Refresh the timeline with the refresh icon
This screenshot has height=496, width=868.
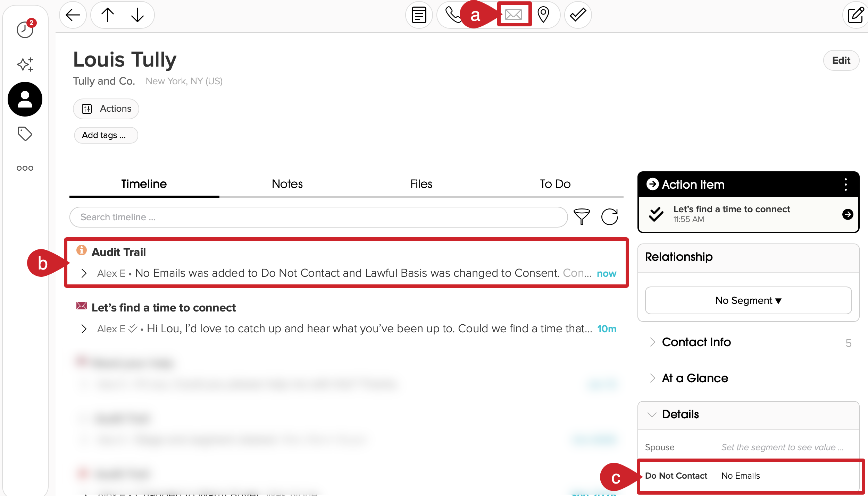pyautogui.click(x=610, y=217)
